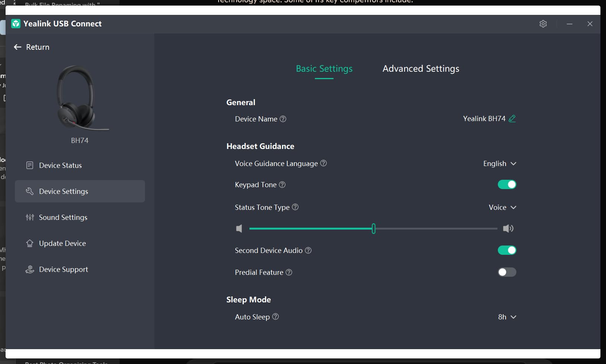Open the Voice Guidance Language dropdown
Viewport: 606px width, 364px height.
coord(500,163)
